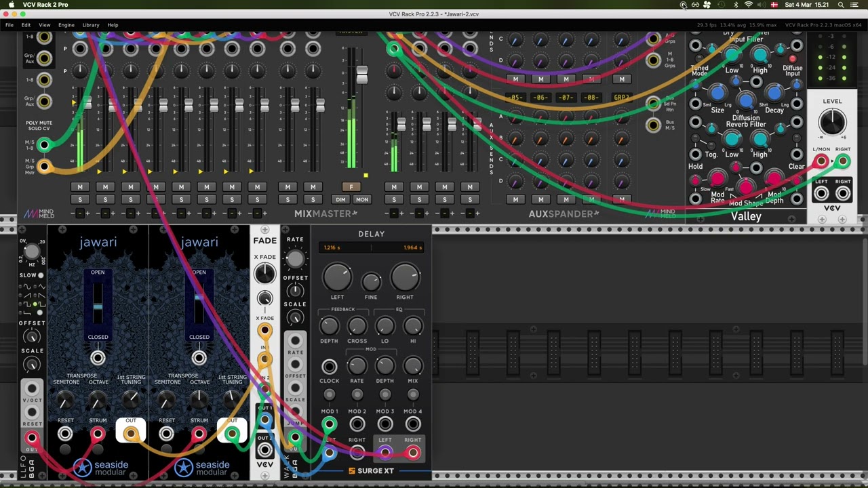Open the Apple menu
Screen dimensions: 868x488
(x=11, y=5)
